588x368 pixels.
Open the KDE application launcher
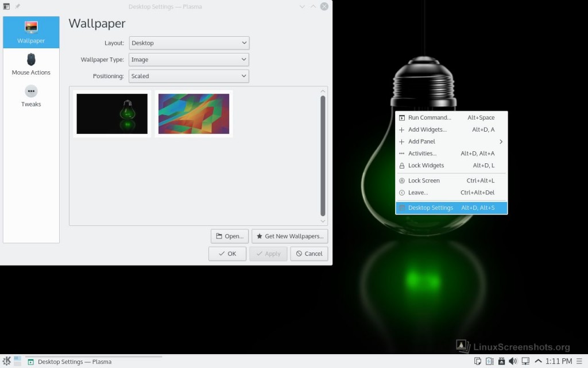pyautogui.click(x=6, y=362)
